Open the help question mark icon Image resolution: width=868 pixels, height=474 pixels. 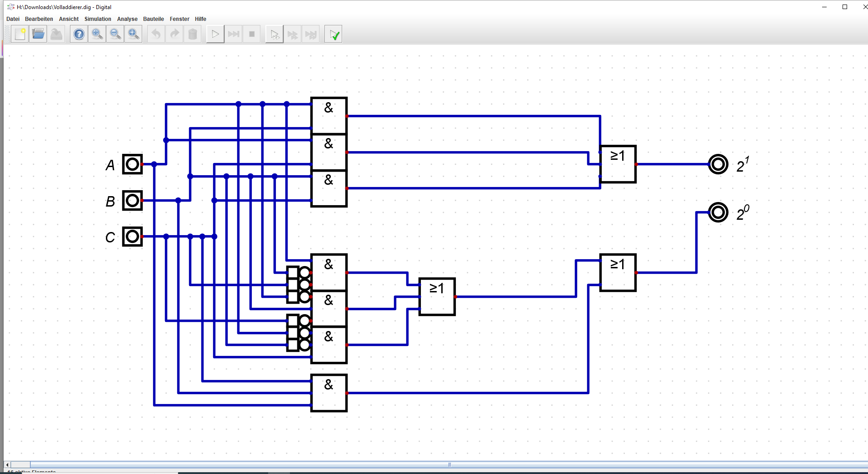[x=79, y=34]
